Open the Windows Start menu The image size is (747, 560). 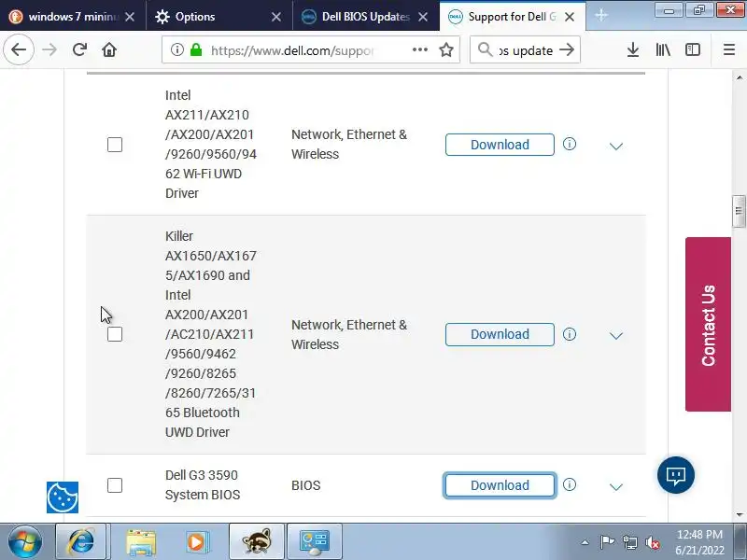[25, 541]
